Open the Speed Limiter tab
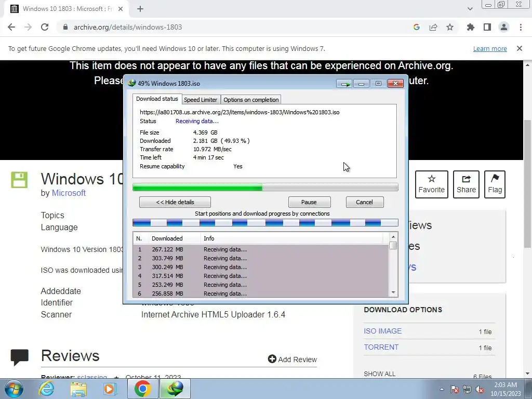This screenshot has width=532, height=399. (x=201, y=100)
